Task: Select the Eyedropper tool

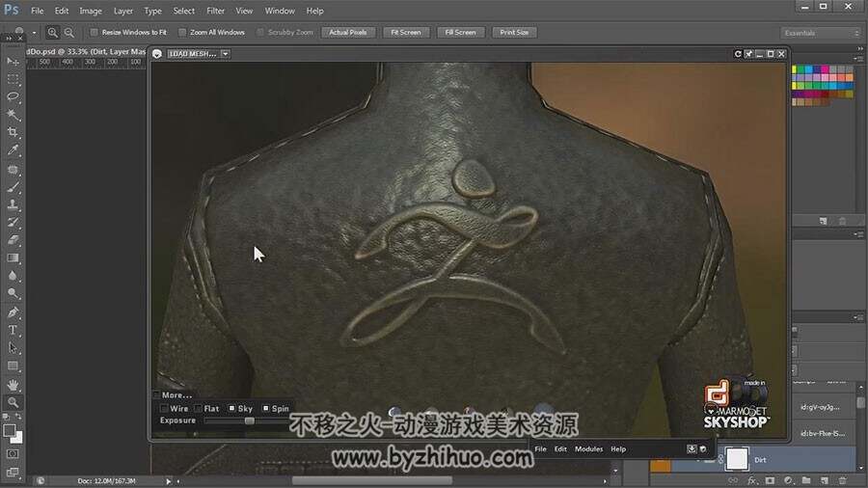Action: (x=13, y=149)
